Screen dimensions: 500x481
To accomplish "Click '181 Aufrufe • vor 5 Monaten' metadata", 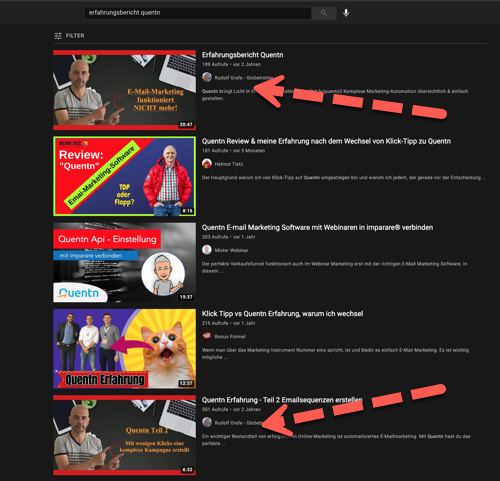I will point(233,151).
